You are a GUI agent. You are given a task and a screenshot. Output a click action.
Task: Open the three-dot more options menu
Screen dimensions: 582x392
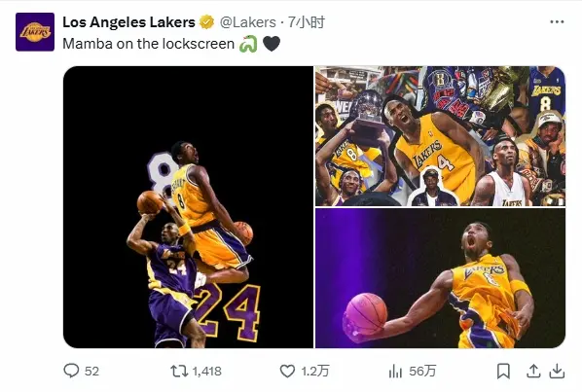(x=557, y=21)
